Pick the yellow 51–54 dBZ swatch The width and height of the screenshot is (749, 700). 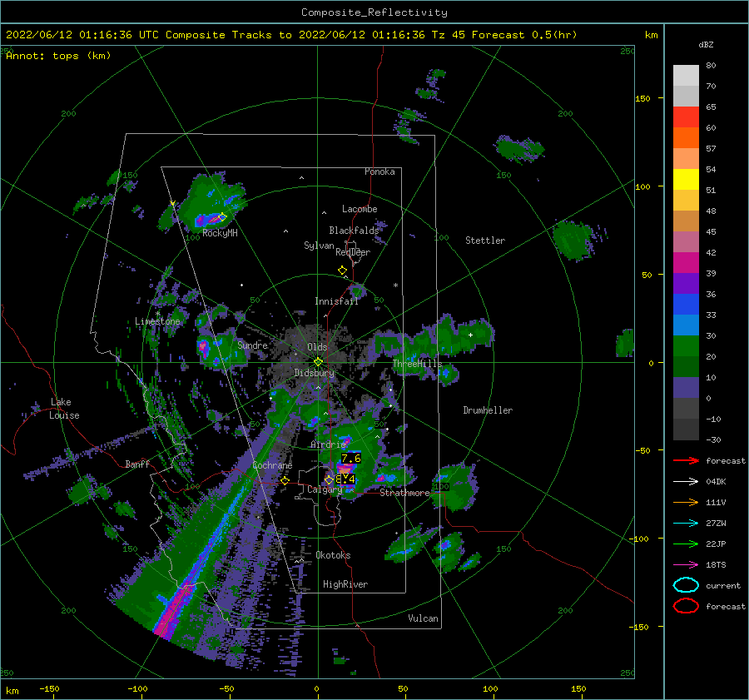(686, 180)
